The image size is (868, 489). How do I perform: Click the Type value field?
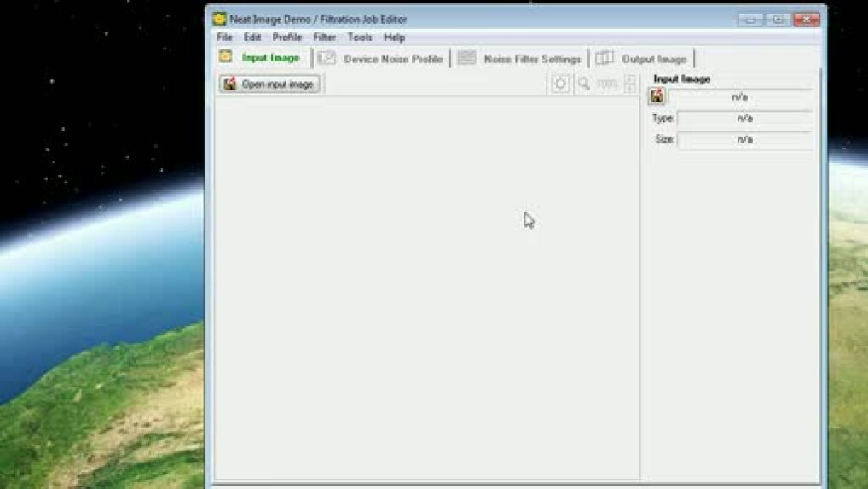744,119
